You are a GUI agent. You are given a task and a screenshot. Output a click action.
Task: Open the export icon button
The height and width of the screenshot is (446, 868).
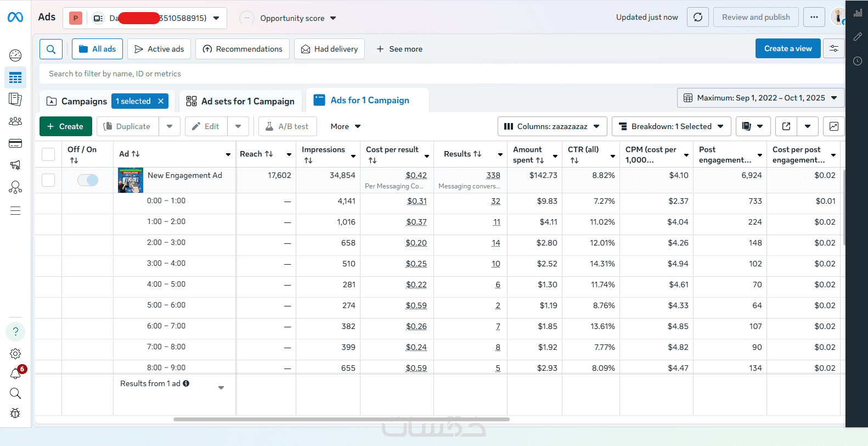pyautogui.click(x=786, y=126)
